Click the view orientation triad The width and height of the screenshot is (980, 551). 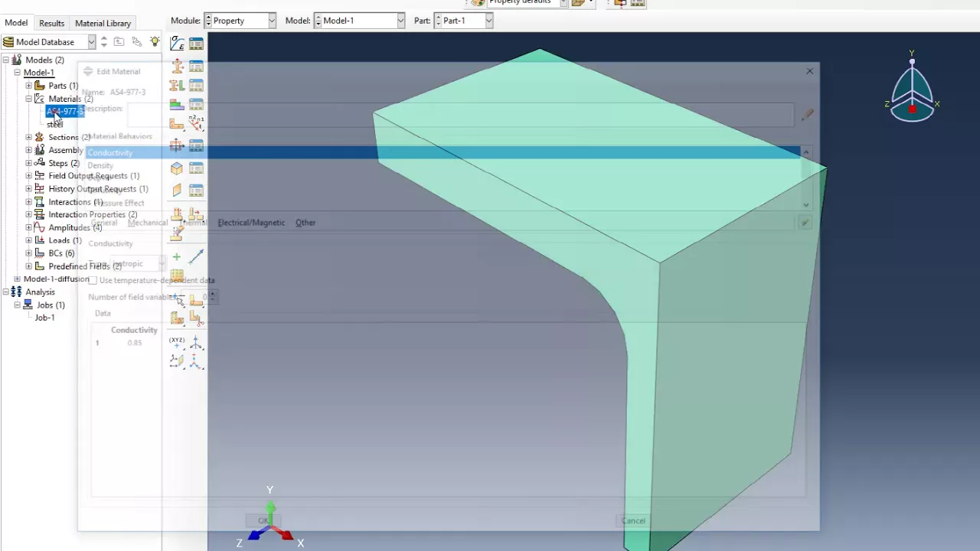912,88
